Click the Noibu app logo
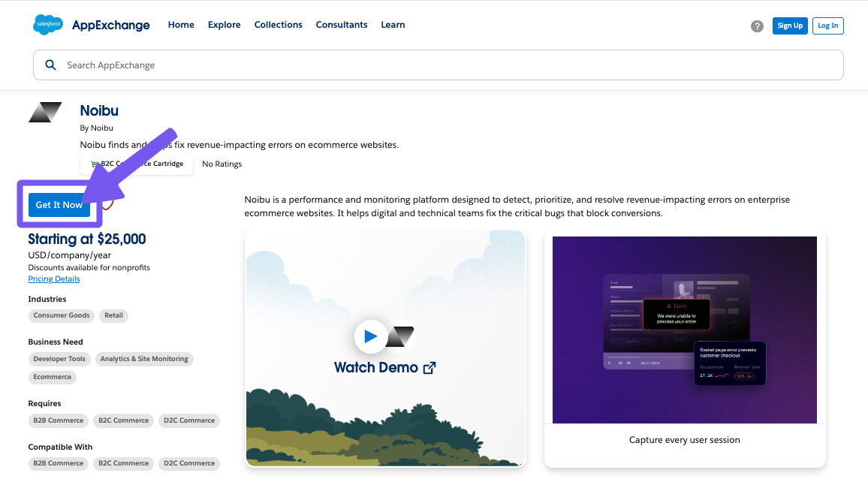The width and height of the screenshot is (868, 482). coord(45,113)
